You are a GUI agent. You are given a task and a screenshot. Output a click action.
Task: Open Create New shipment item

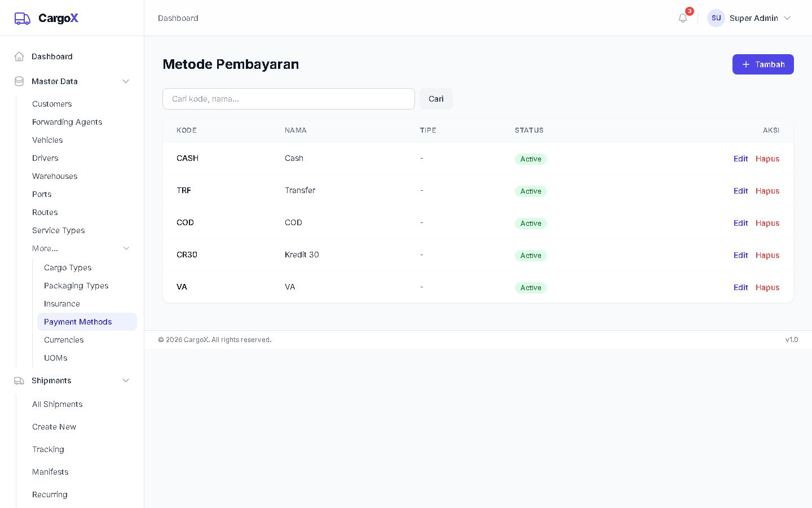pyautogui.click(x=54, y=427)
